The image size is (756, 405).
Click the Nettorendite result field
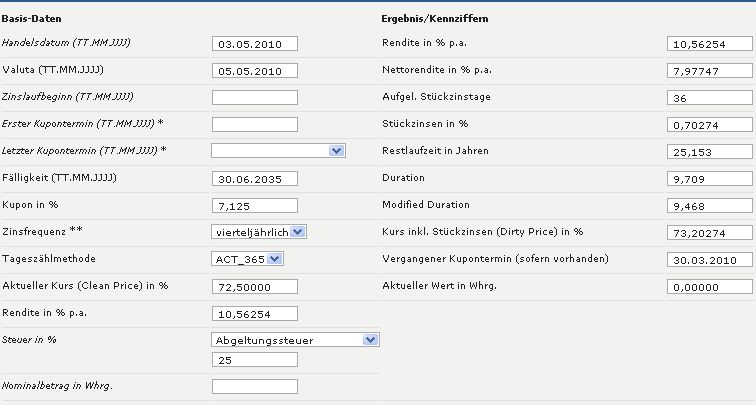point(708,71)
